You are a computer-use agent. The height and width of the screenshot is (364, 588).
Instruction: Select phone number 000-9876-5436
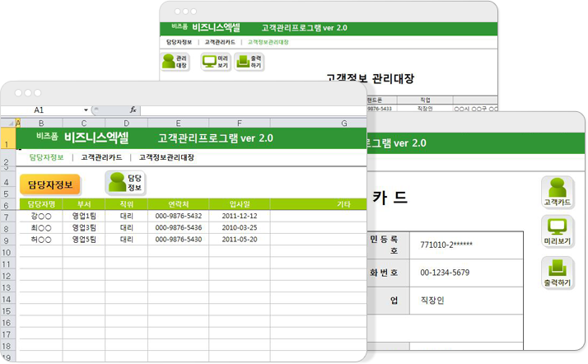tap(178, 228)
